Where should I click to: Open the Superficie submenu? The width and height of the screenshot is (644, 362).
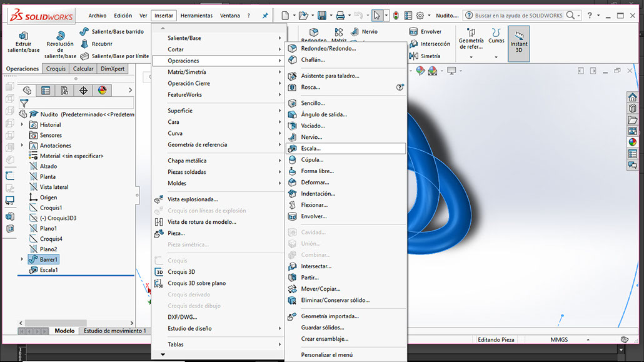click(219, 111)
